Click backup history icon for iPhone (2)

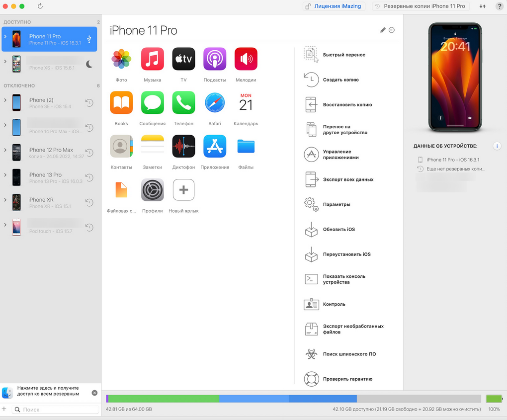[89, 103]
